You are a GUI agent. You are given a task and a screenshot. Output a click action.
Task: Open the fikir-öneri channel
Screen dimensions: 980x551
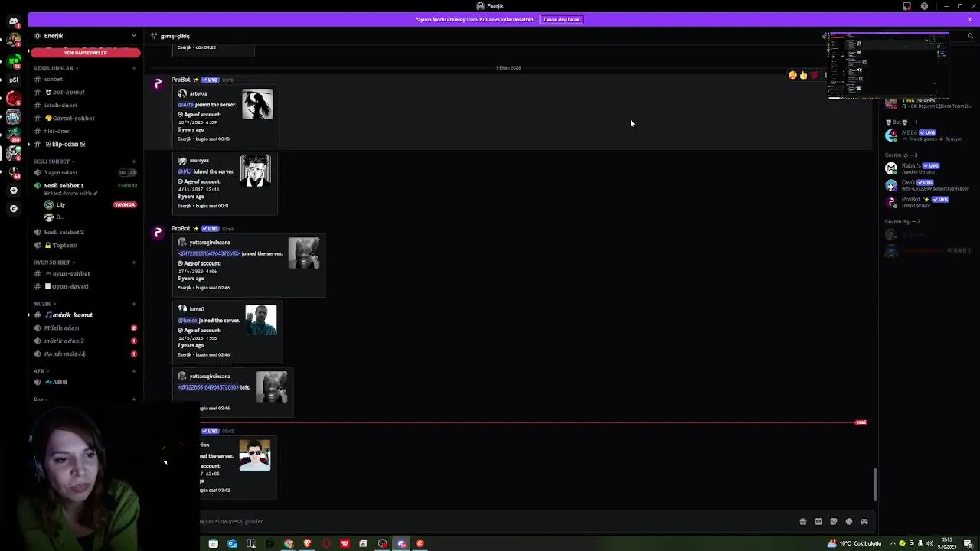(x=84, y=131)
